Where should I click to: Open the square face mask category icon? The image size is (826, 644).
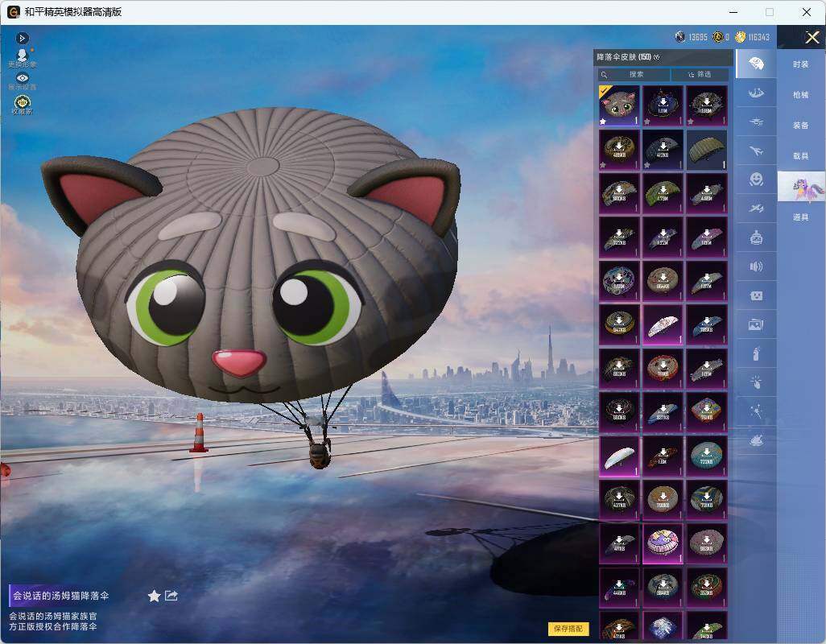point(756,295)
